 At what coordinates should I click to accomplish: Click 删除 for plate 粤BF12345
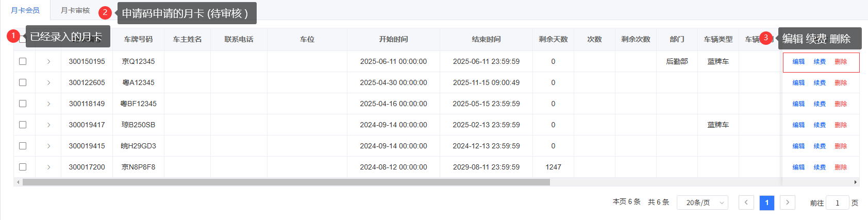click(x=841, y=104)
